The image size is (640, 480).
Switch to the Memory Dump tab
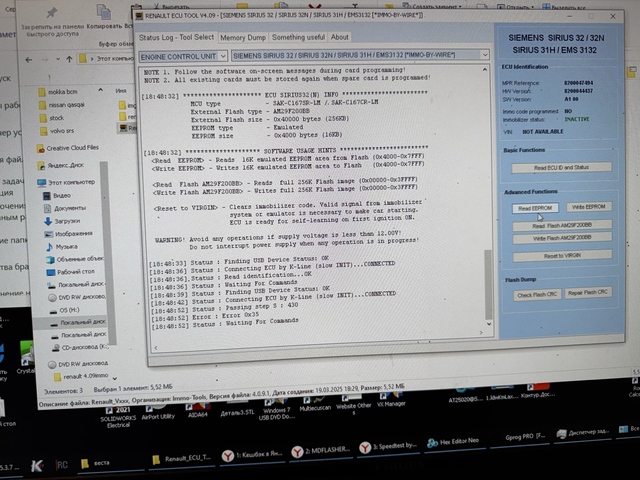point(243,38)
